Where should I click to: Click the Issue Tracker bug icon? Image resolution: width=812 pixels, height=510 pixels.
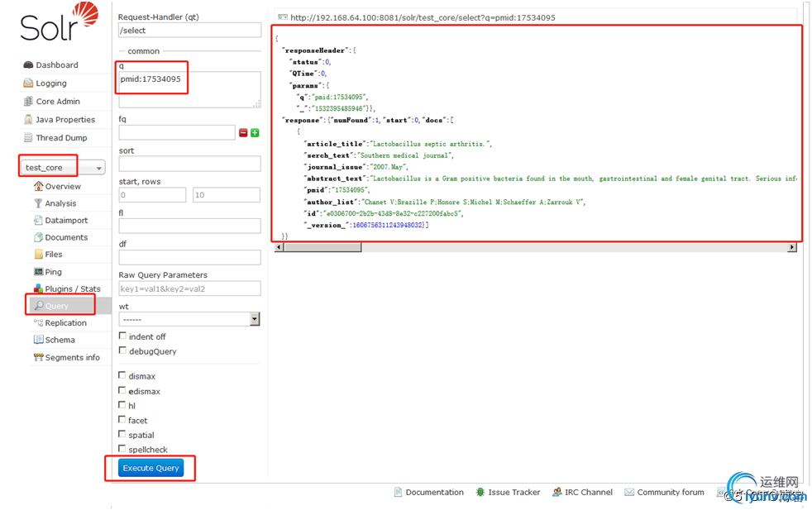(480, 492)
